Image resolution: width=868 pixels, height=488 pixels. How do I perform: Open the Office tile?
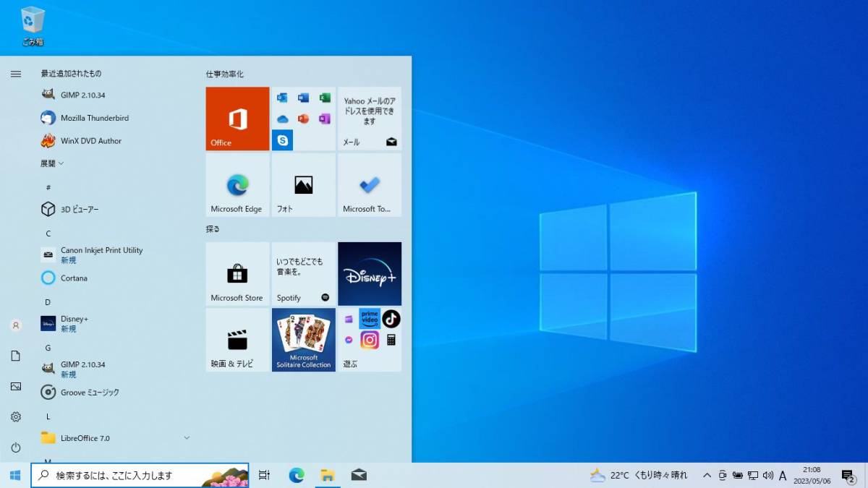[x=237, y=119]
